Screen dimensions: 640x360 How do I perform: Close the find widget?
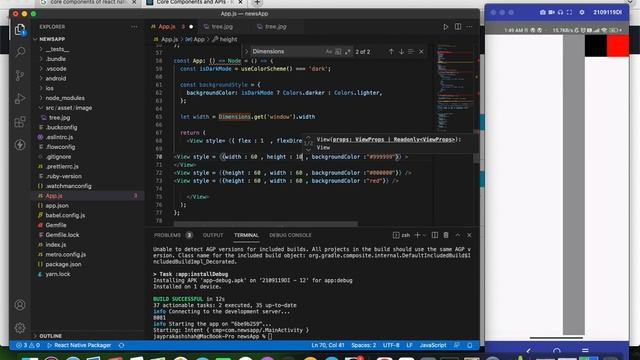(x=421, y=51)
